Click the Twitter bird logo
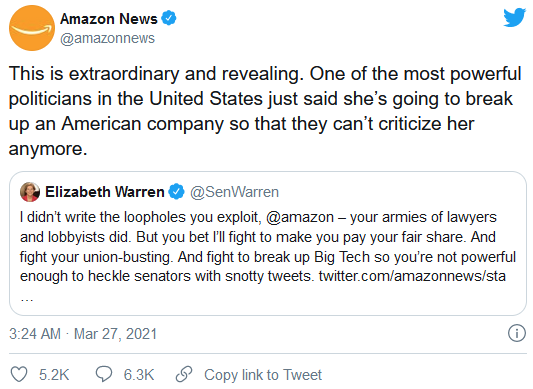 coord(515,18)
